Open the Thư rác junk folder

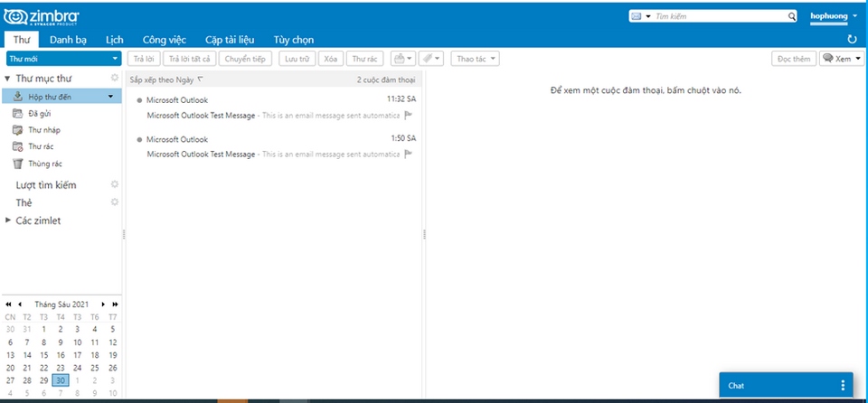40,146
